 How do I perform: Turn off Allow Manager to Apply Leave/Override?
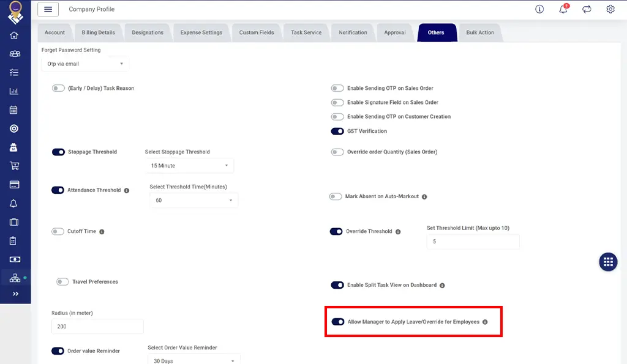(x=338, y=321)
